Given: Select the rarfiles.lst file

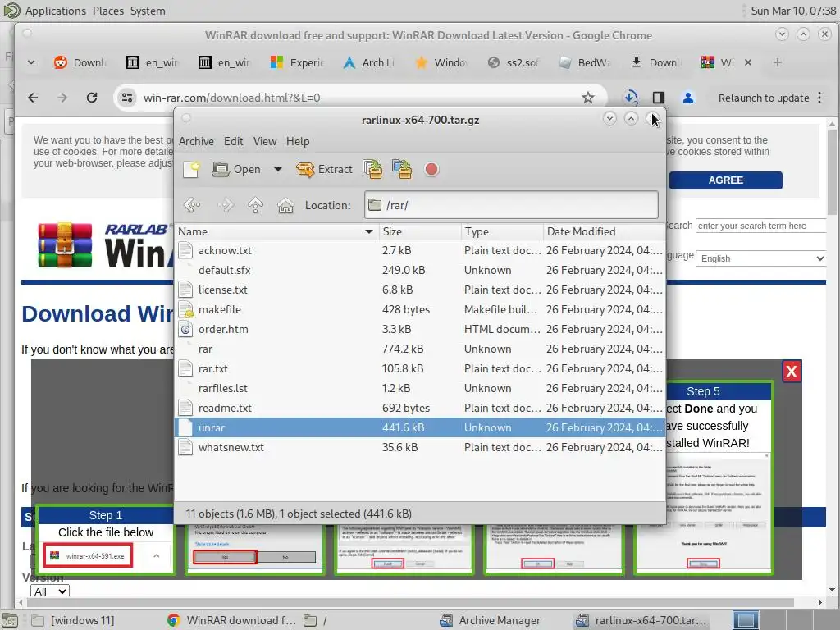Looking at the screenshot, I should click(420, 388).
